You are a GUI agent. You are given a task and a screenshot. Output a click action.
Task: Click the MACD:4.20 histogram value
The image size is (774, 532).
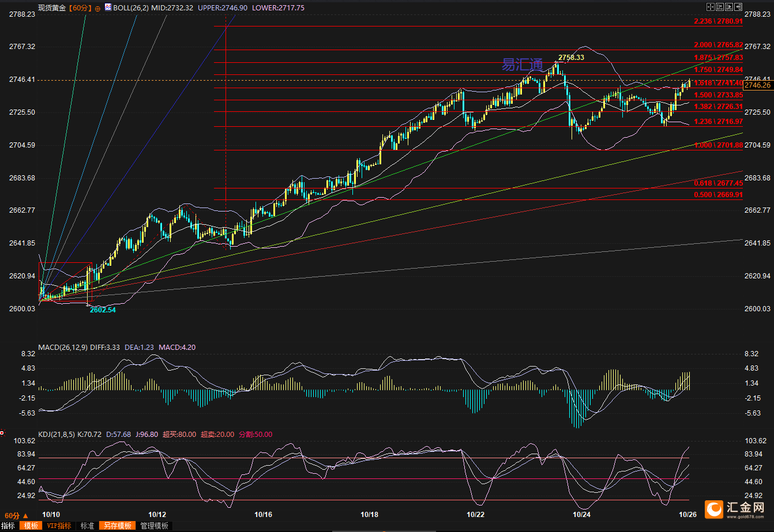[x=176, y=347]
